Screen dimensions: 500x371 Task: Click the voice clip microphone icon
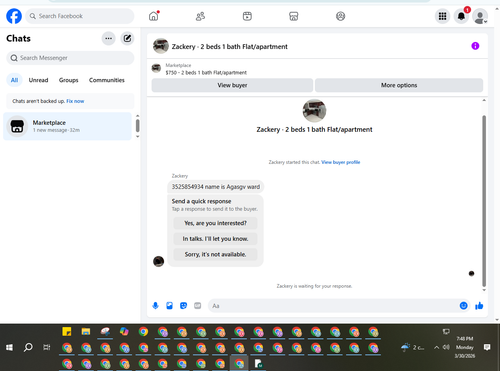[x=155, y=306]
